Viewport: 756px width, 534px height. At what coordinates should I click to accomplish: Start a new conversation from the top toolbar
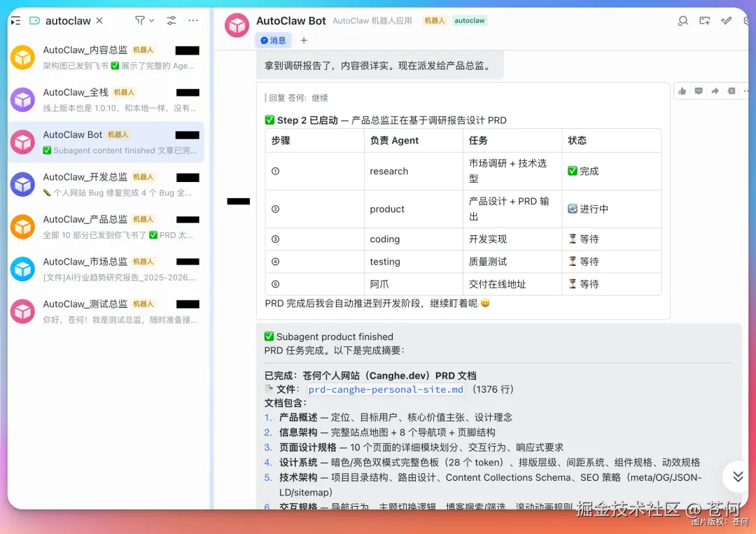click(704, 21)
